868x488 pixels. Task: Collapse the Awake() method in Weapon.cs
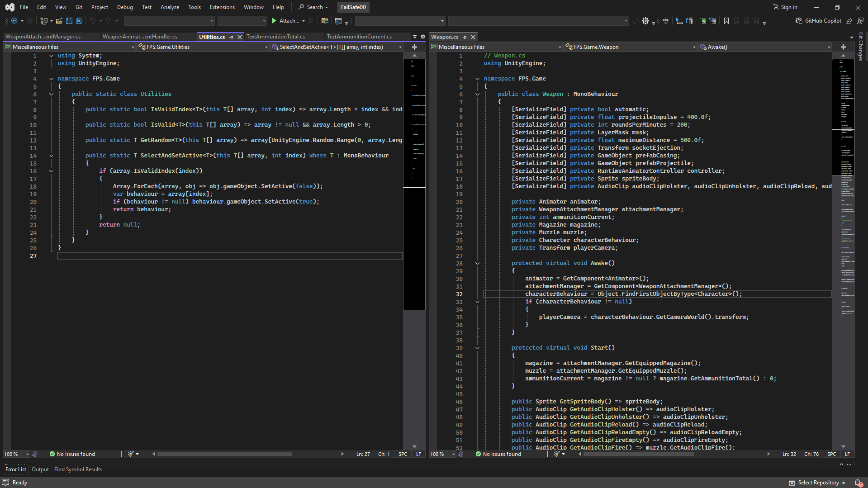[x=477, y=263]
